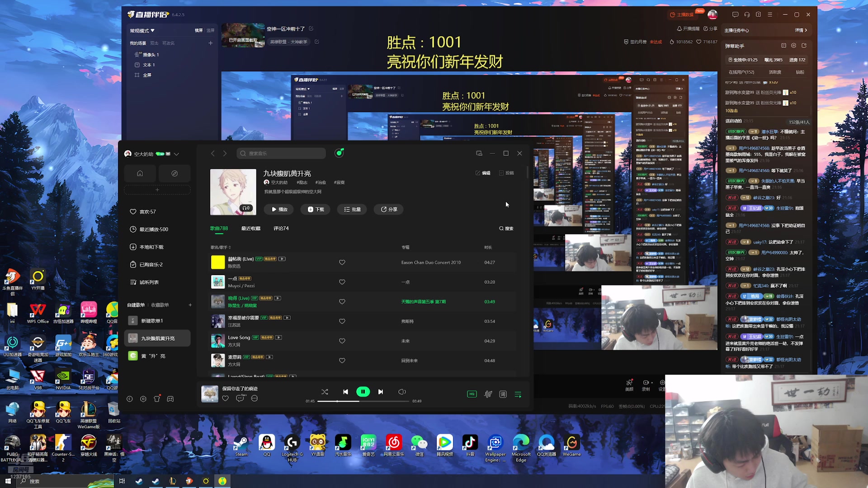Expand 常规模式 dropdown in 直播伴侣

pos(142,31)
